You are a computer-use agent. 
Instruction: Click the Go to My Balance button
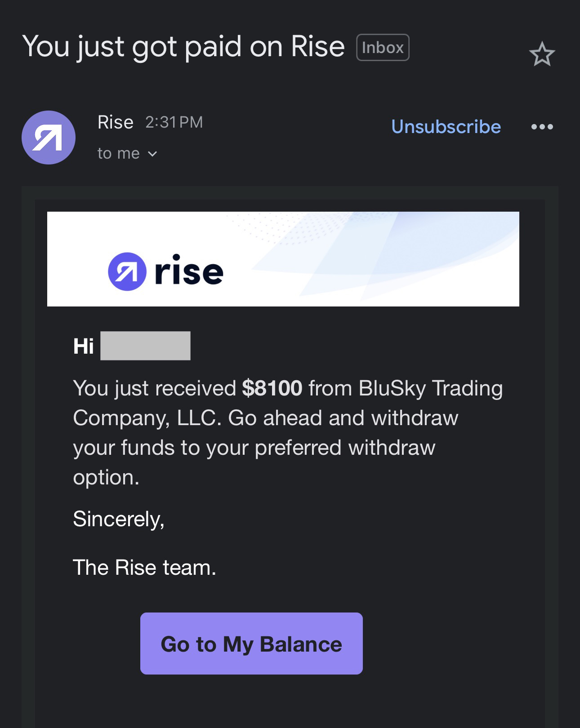[251, 643]
